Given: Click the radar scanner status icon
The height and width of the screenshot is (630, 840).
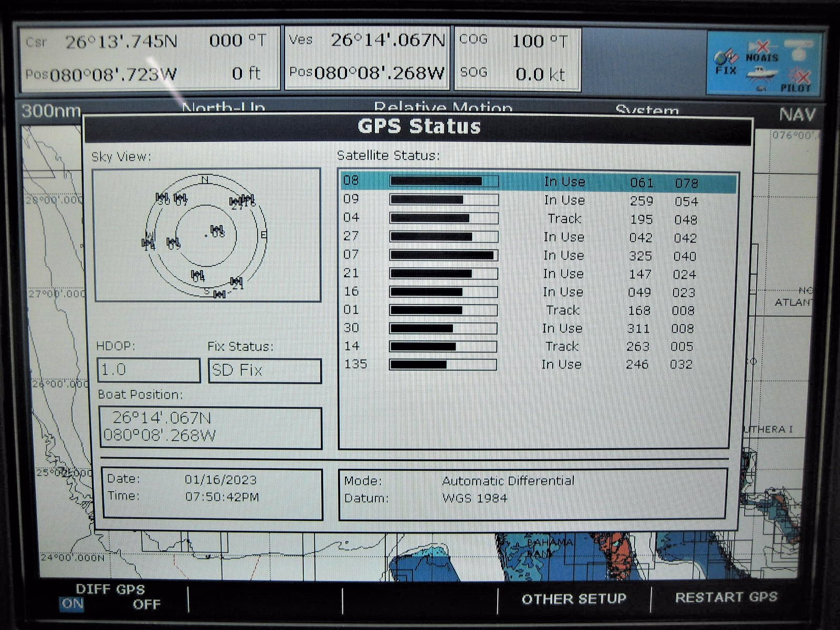Looking at the screenshot, I should (799, 49).
